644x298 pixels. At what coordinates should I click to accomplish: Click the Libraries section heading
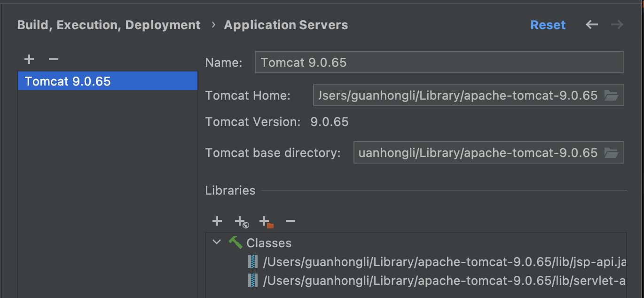[230, 190]
